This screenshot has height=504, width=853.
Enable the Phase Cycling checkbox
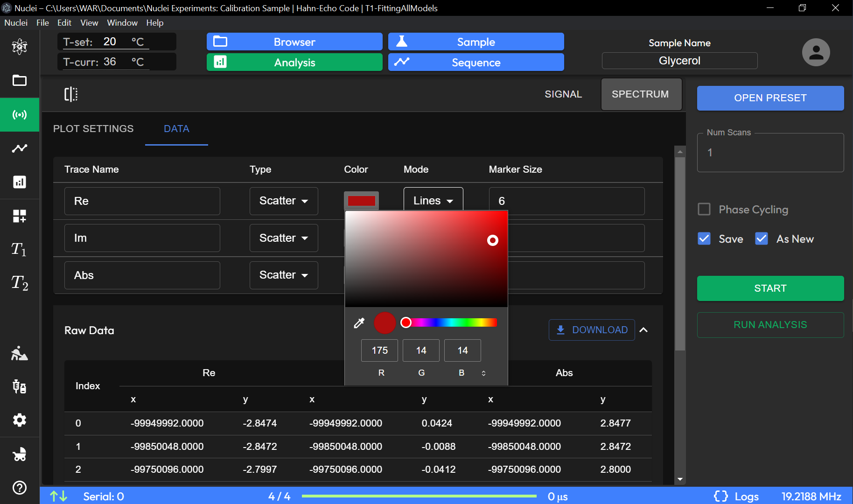(x=704, y=209)
